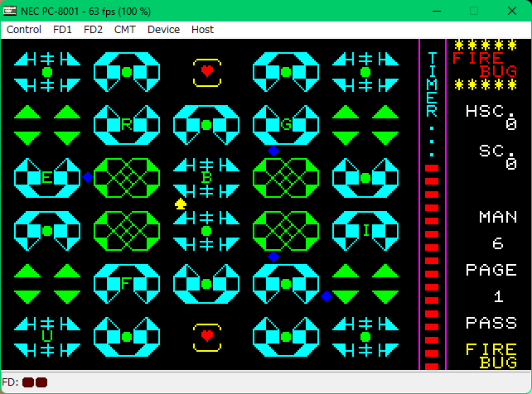Image resolution: width=532 pixels, height=394 pixels.
Task: Click the top red heart in yellow frame
Action: click(x=207, y=72)
